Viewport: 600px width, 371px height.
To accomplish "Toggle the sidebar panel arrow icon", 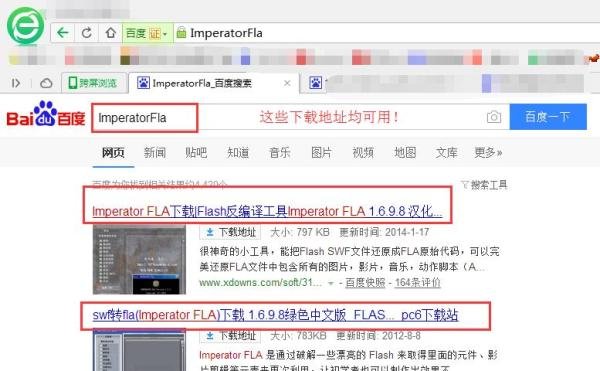I will click(x=16, y=83).
